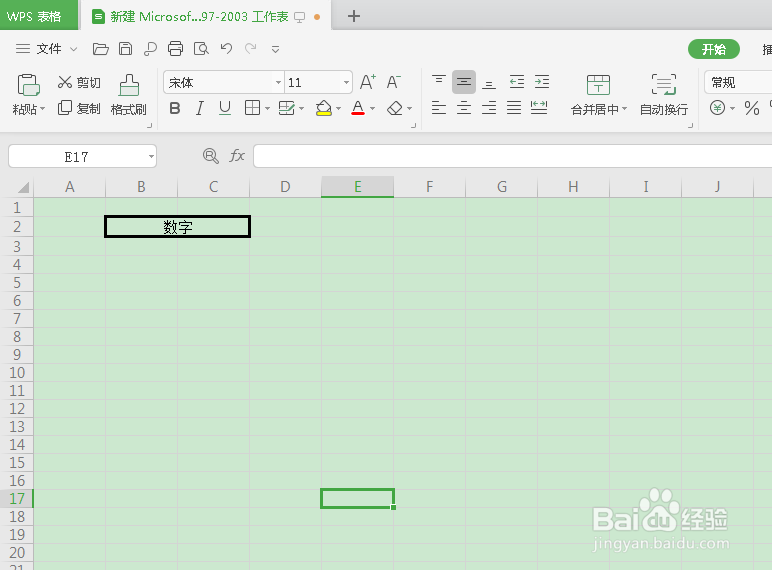Center text horizontally
772x570 pixels.
[x=464, y=107]
